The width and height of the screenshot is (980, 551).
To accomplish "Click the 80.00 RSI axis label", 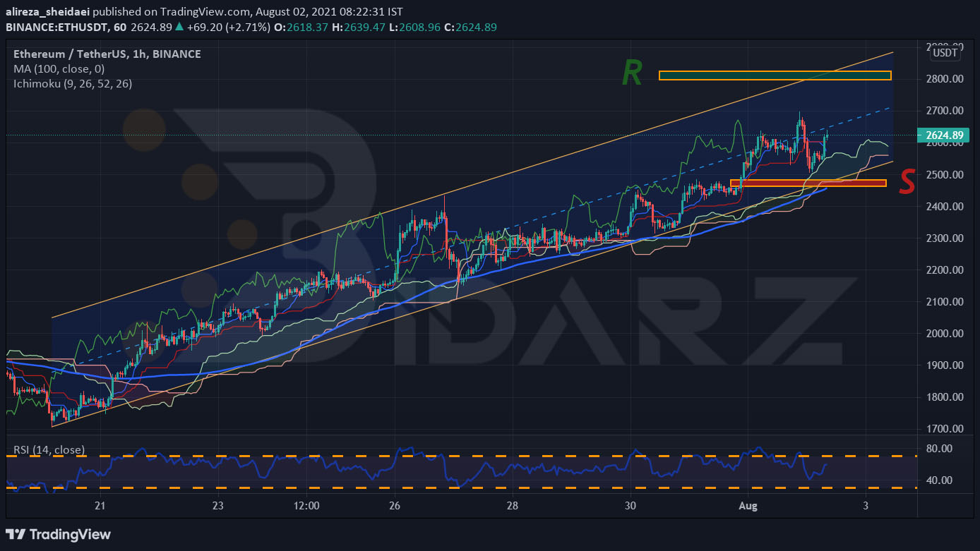I will click(940, 448).
